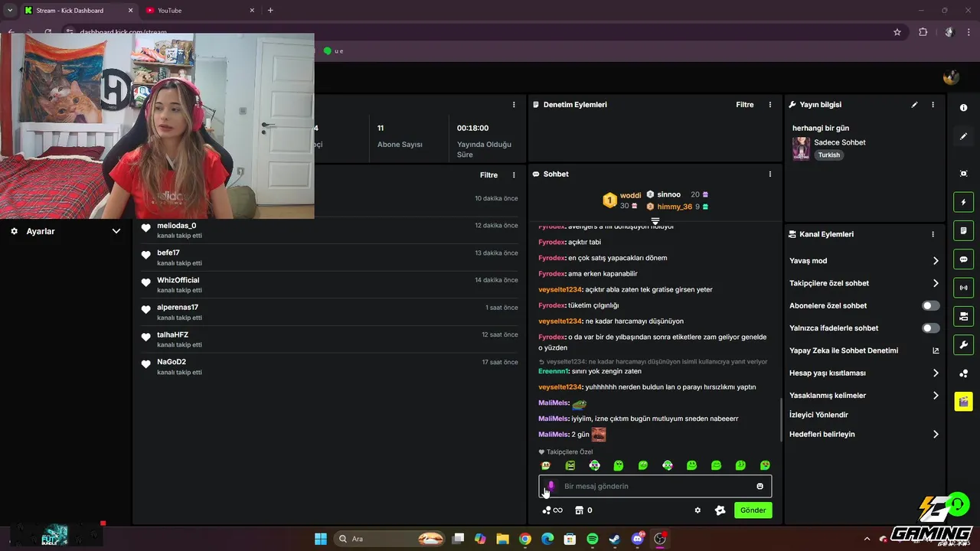Toggle the wrench widget icon in right sidebar

(x=963, y=344)
